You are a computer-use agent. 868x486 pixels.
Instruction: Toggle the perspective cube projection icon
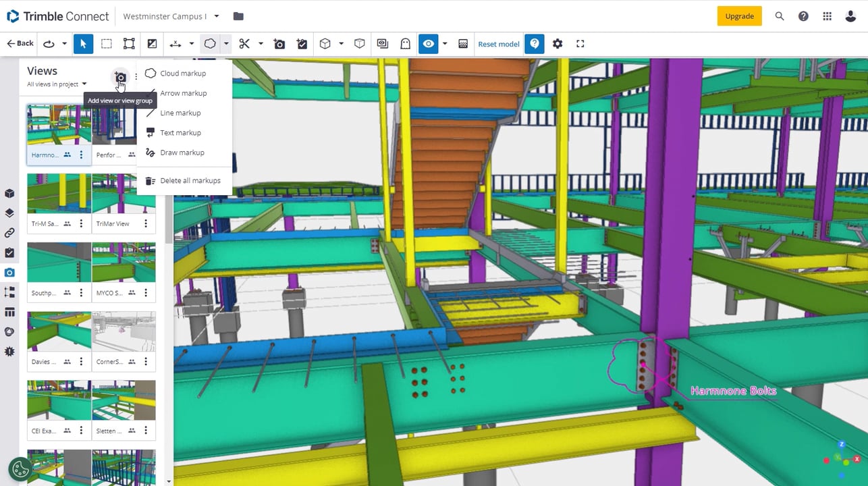coord(360,44)
